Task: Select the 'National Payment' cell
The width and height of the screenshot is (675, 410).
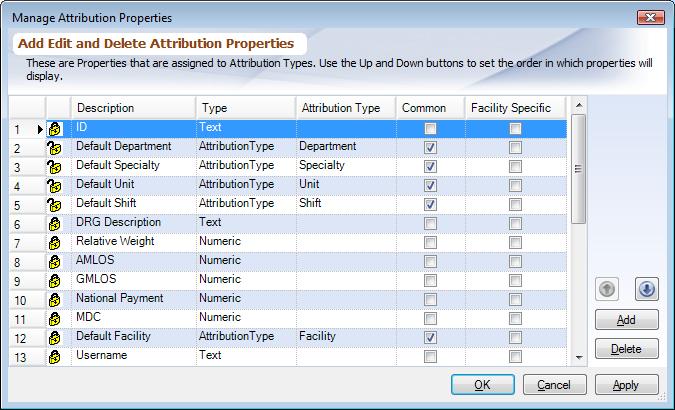Action: coord(133,299)
